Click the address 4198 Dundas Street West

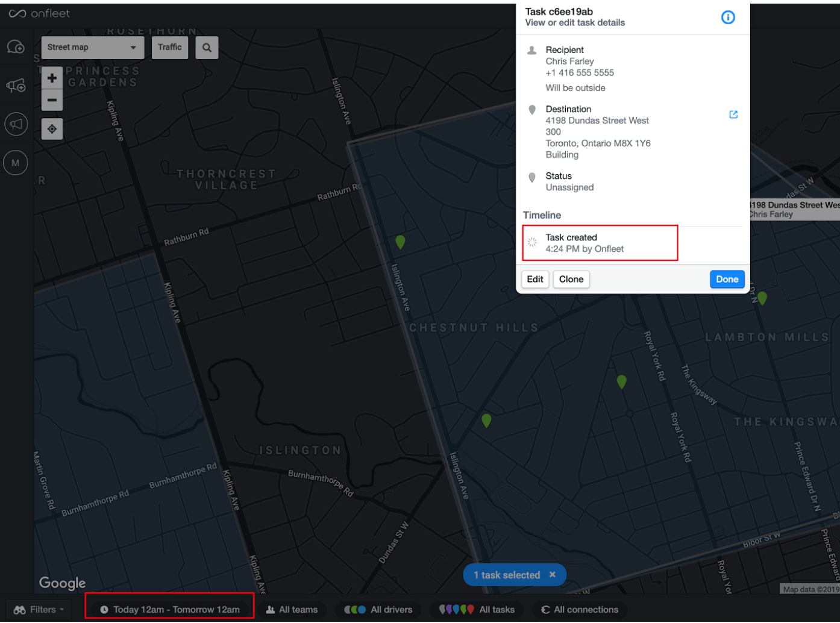tap(597, 121)
